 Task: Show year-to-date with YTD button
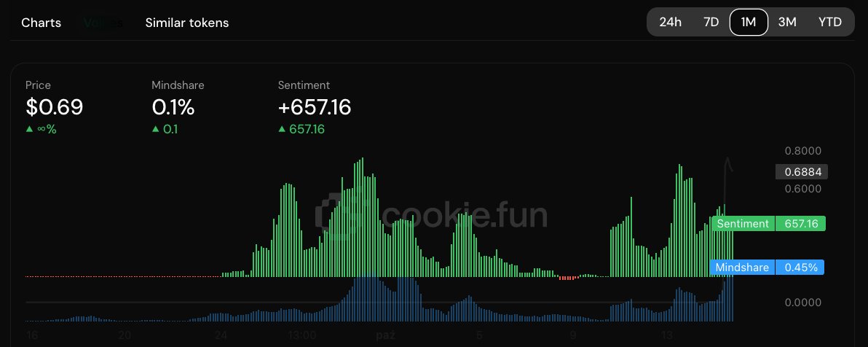coord(829,22)
